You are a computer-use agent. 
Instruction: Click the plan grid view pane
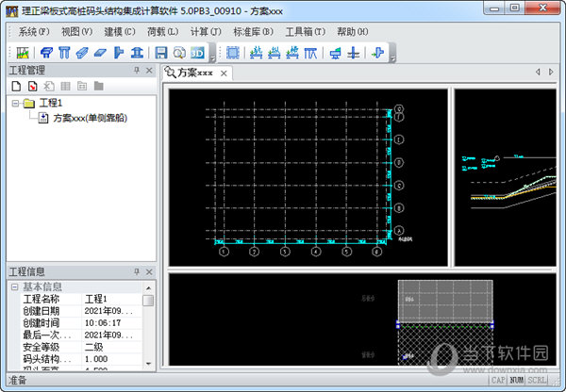point(308,177)
